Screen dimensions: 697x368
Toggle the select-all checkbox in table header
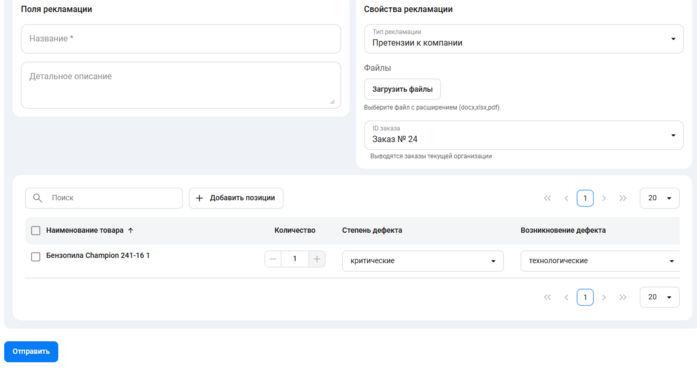(36, 230)
